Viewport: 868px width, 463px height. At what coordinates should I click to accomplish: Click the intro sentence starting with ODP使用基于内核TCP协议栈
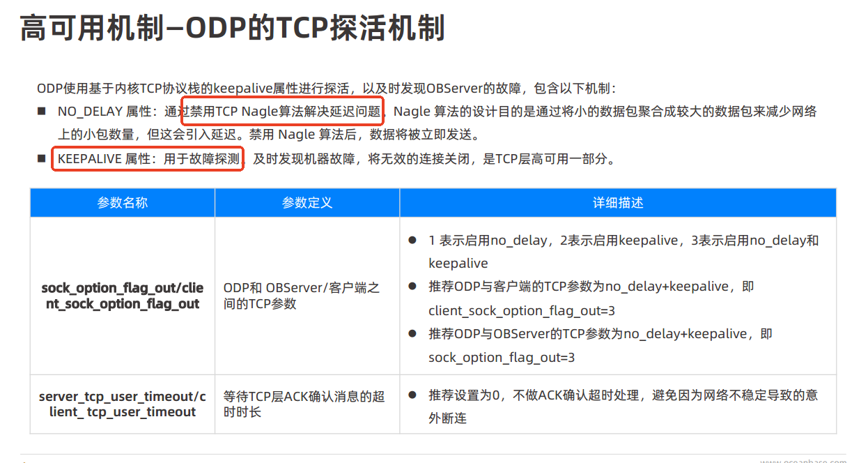click(x=326, y=88)
